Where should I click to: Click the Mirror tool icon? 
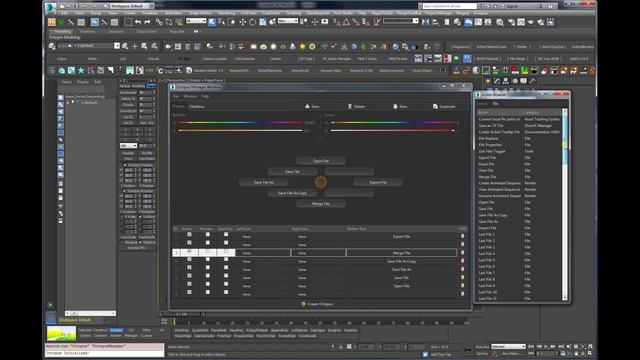tap(426, 22)
